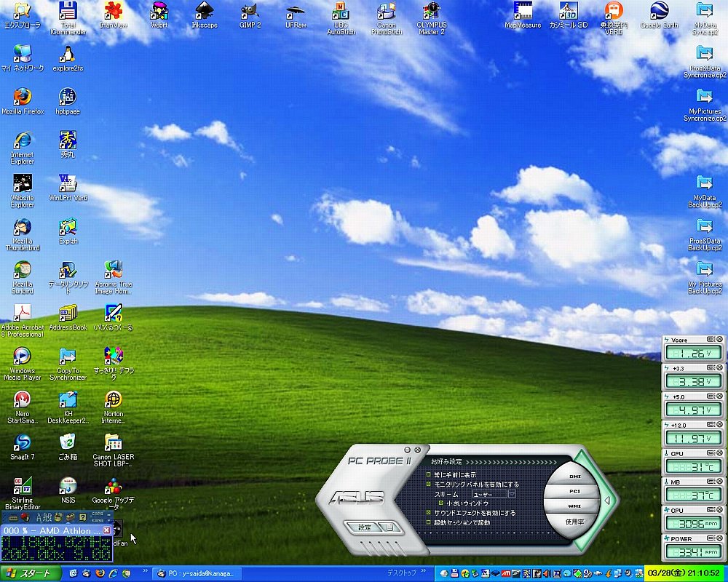This screenshot has height=582, width=728.
Task: Enable the 常に手前に表示 checkbox
Action: [429, 474]
